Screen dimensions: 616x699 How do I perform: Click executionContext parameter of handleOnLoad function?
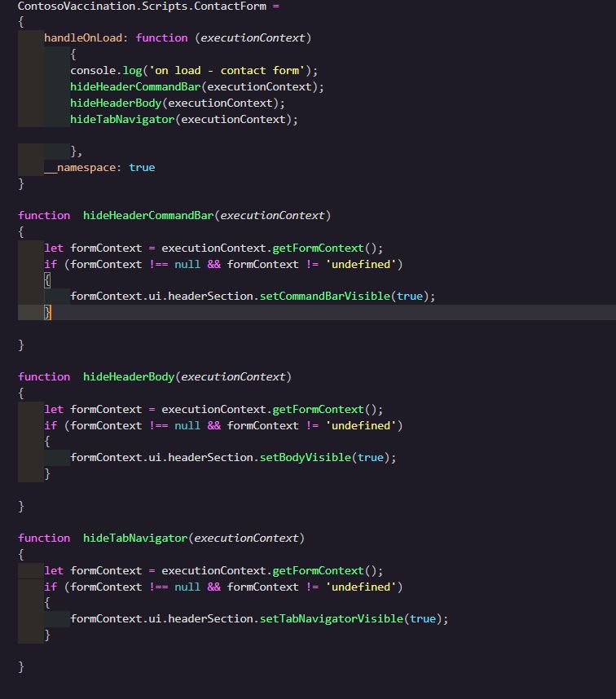[253, 38]
